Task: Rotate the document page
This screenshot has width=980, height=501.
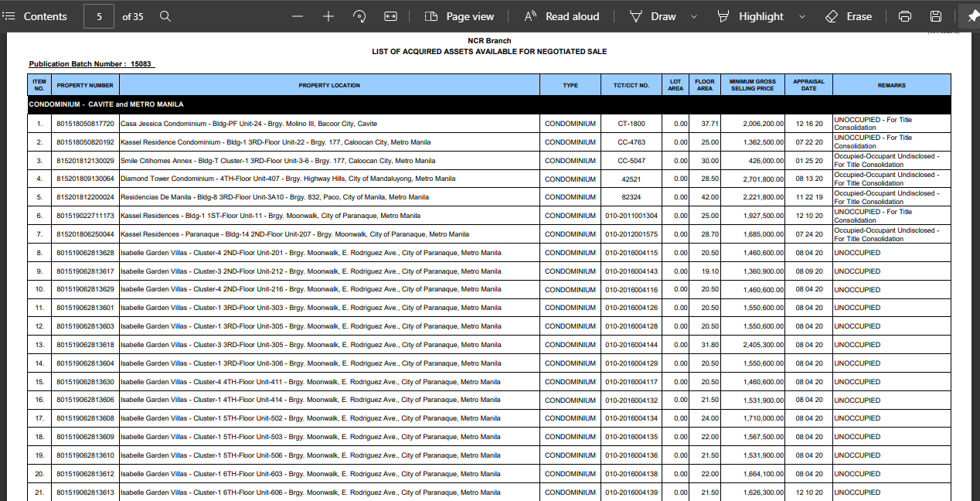Action: (x=359, y=16)
